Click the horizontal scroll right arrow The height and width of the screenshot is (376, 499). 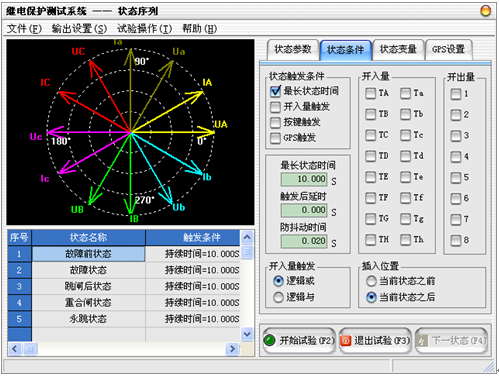pyautogui.click(x=232, y=349)
